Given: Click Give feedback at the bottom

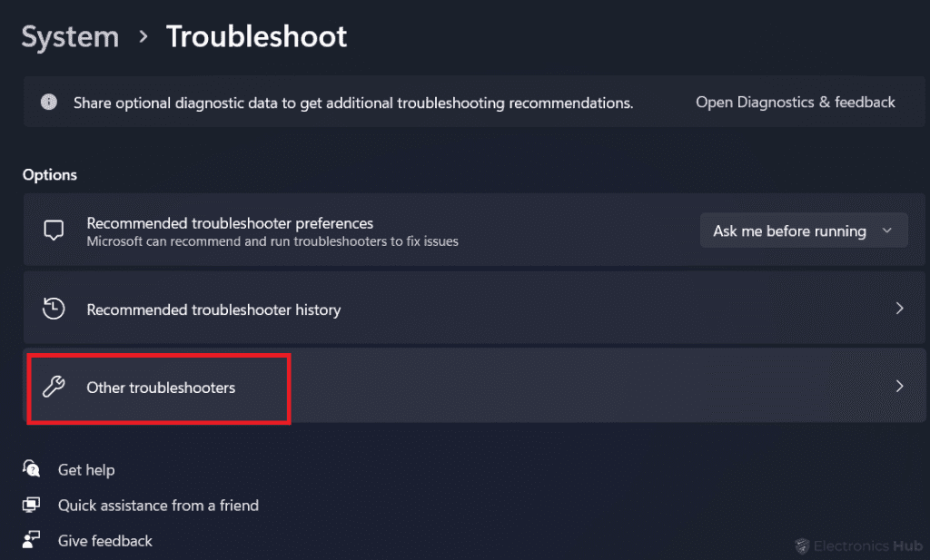Looking at the screenshot, I should coord(104,539).
